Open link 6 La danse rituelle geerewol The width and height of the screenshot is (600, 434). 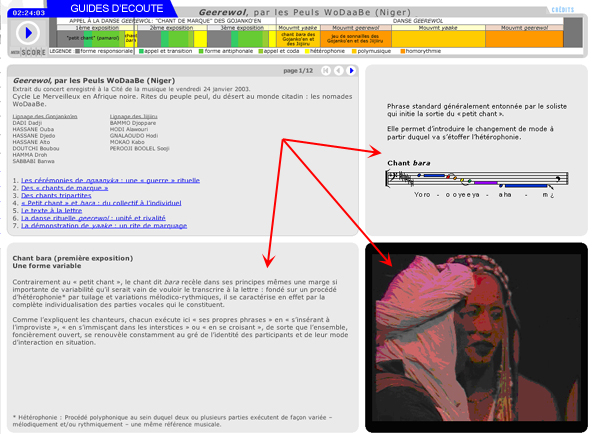93,218
